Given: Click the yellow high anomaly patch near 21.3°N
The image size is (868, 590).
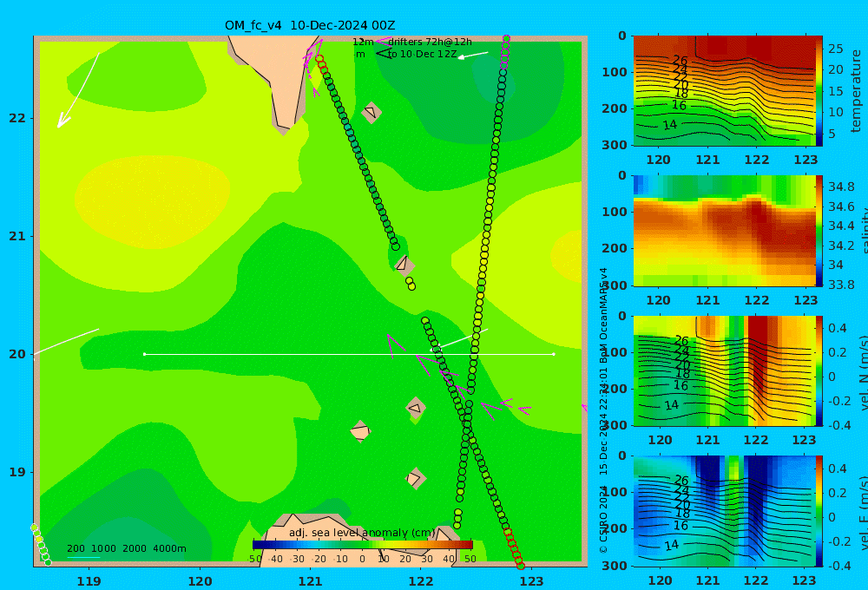Looking at the screenshot, I should pos(152,202).
